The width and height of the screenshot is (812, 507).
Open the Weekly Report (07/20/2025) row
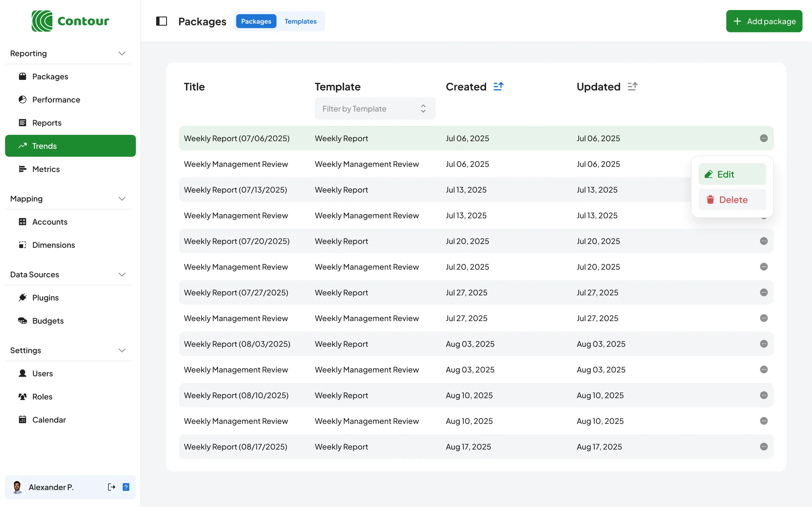click(236, 241)
